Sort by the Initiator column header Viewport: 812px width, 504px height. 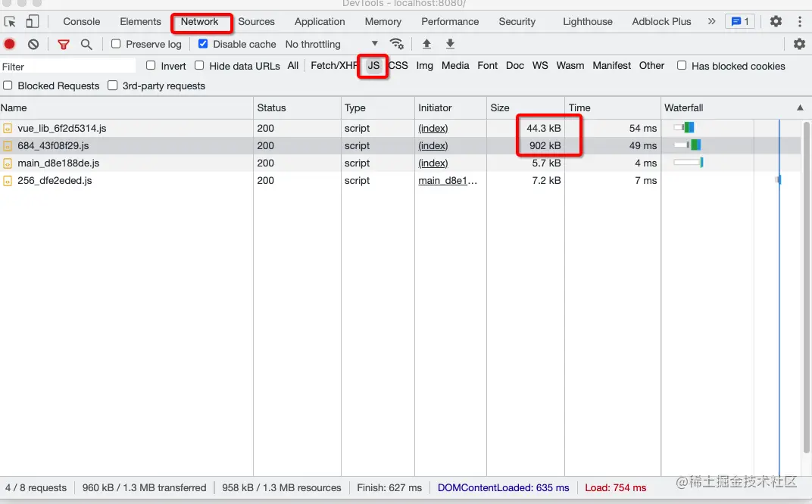pos(451,107)
